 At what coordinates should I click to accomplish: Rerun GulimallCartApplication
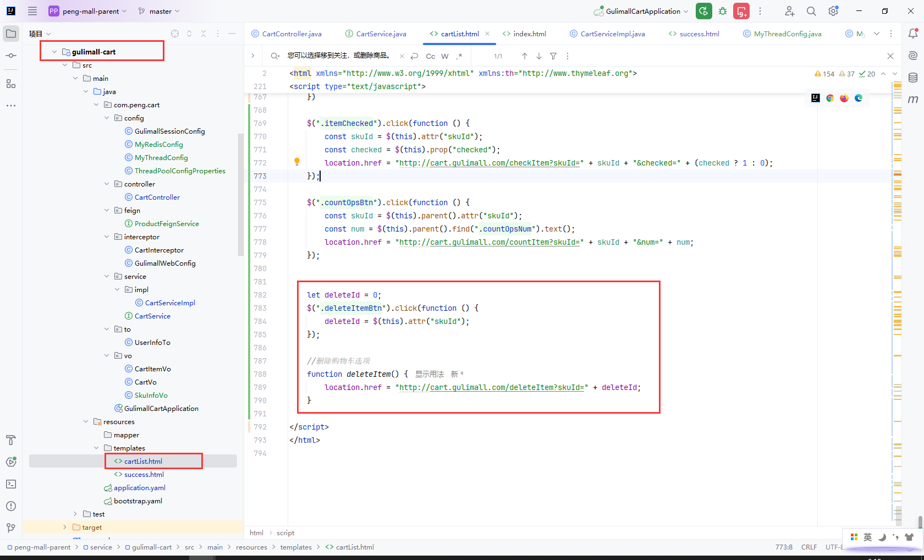coord(703,11)
